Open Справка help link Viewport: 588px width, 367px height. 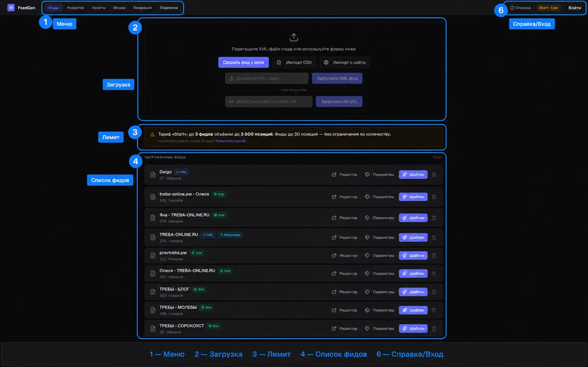pos(521,8)
